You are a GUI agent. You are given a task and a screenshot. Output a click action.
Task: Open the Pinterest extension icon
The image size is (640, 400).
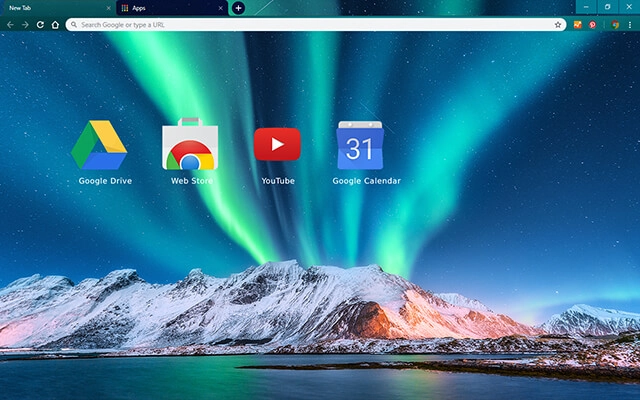click(592, 25)
